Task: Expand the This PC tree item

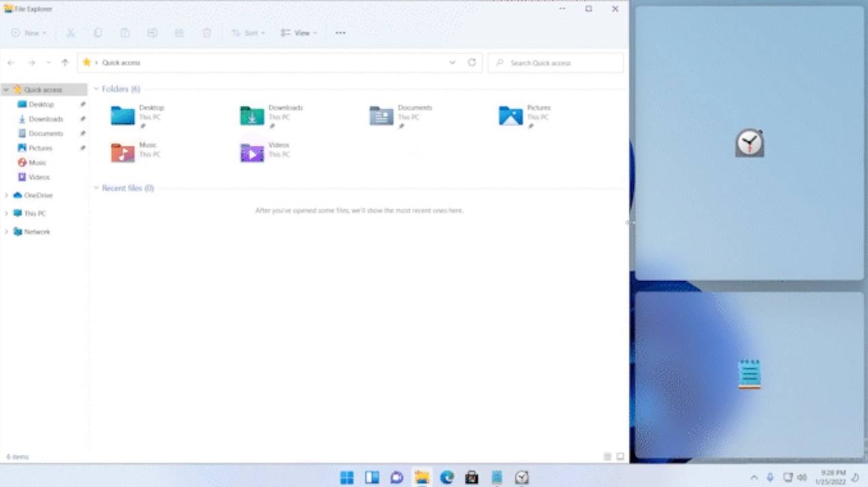Action: (x=7, y=213)
